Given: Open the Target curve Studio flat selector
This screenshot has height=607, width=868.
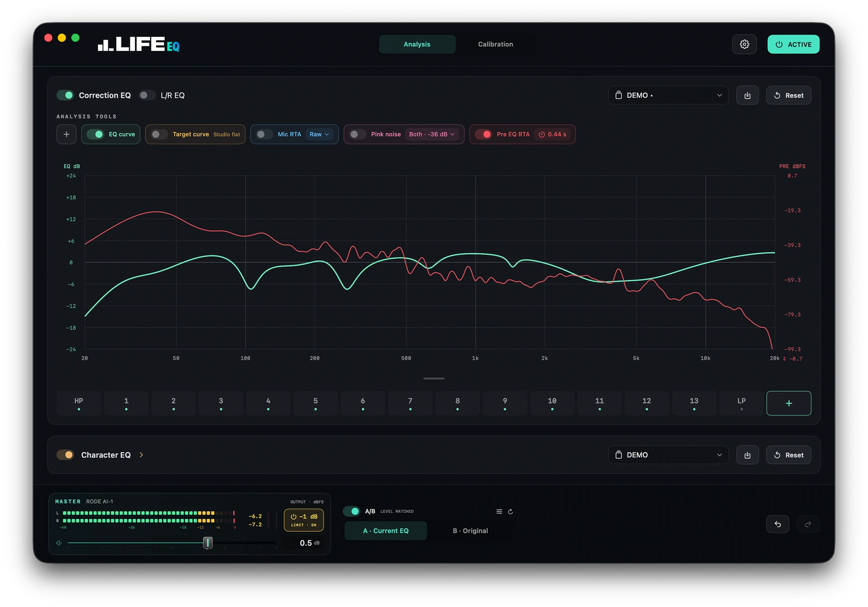Looking at the screenshot, I should (x=226, y=134).
